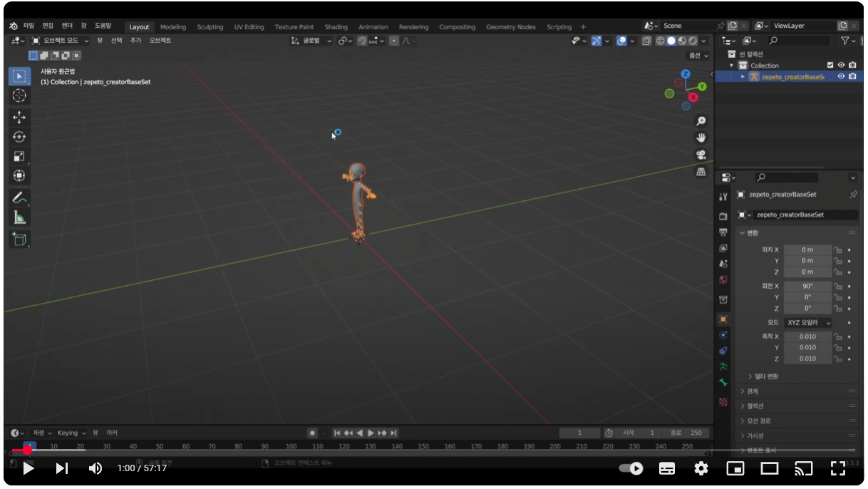868x489 pixels.
Task: Open the Output properties tab
Action: point(723,232)
